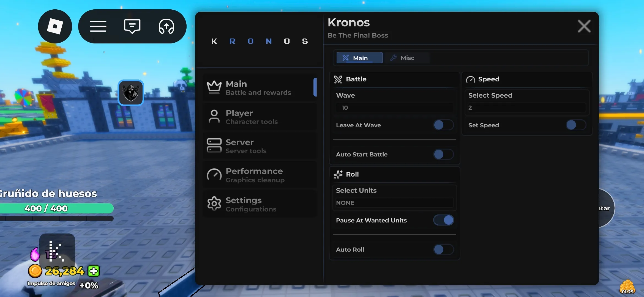The image size is (644, 297).
Task: Click the headset upload icon
Action: pos(166,26)
